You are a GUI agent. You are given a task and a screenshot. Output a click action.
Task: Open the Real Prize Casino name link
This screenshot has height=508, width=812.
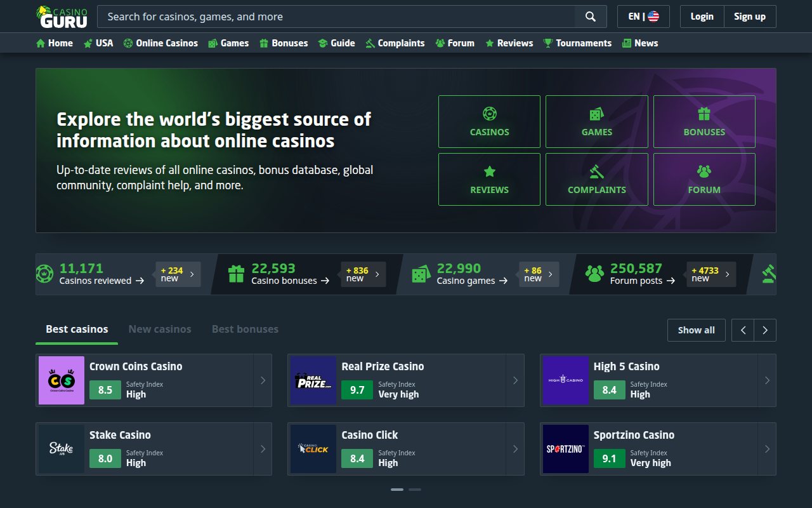tap(383, 366)
